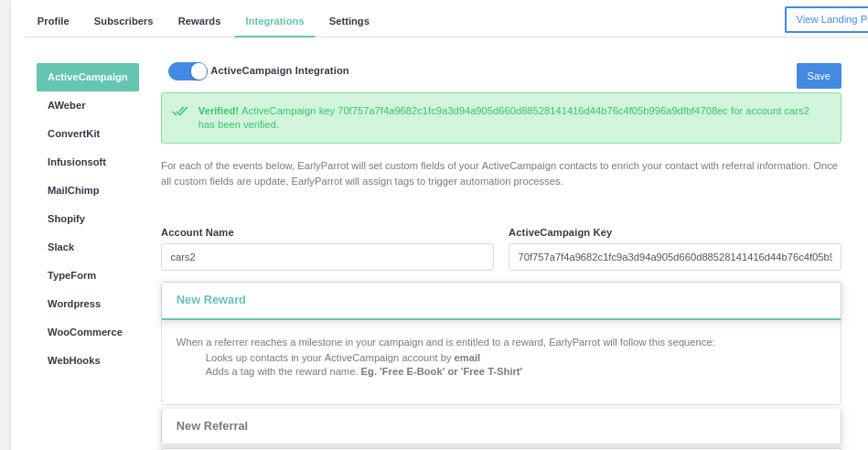Save the integration settings

point(819,76)
